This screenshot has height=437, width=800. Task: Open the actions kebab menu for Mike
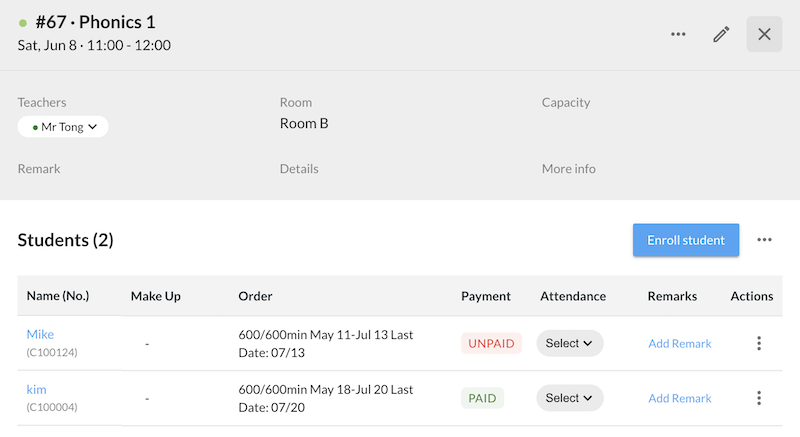(759, 343)
